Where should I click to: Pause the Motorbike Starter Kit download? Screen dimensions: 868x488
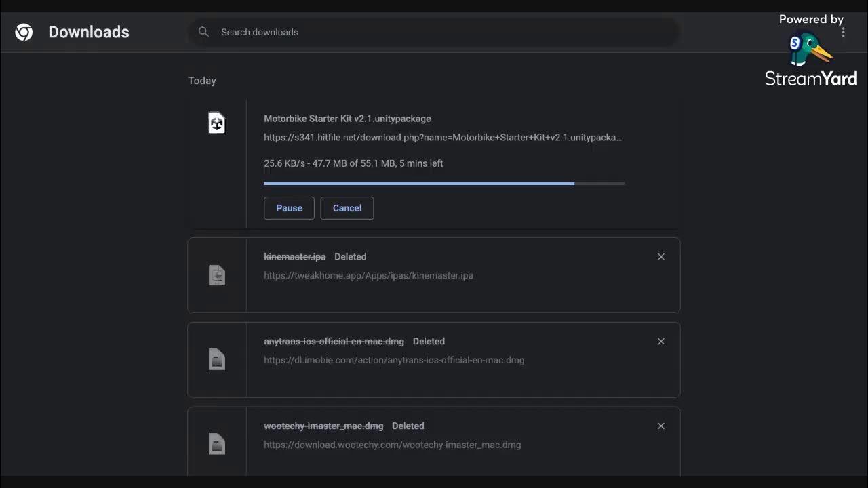(x=289, y=208)
